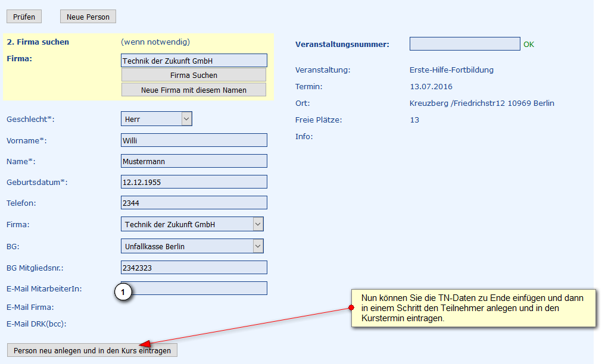This screenshot has width=602, height=364.
Task: Click the Firma search text field
Action: [x=194, y=61]
